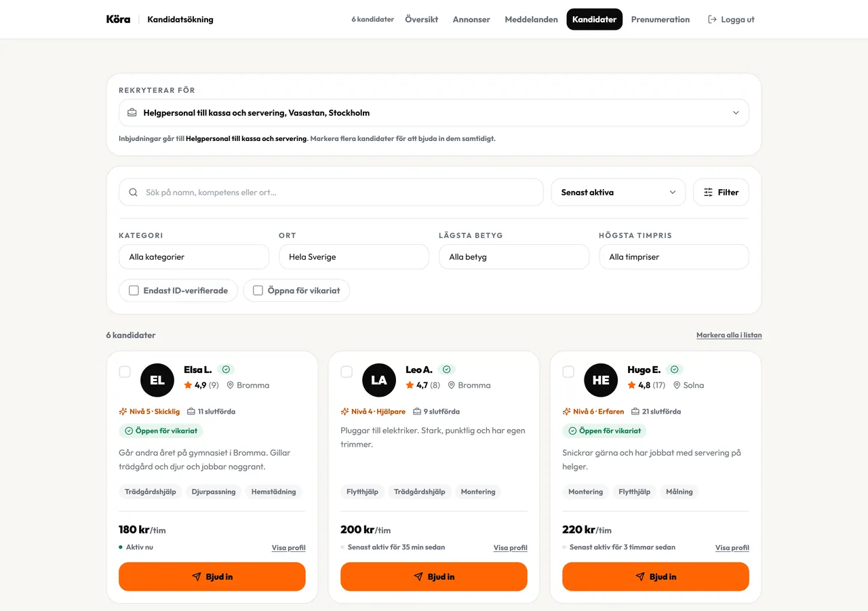Open the Högsta timpris dropdown
The width and height of the screenshot is (868, 611).
[x=674, y=257]
